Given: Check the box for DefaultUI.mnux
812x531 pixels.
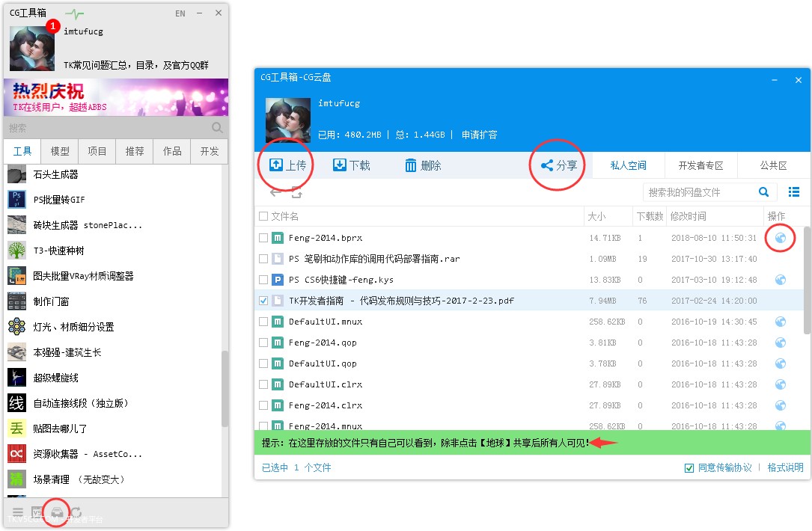Looking at the screenshot, I should pyautogui.click(x=263, y=322).
